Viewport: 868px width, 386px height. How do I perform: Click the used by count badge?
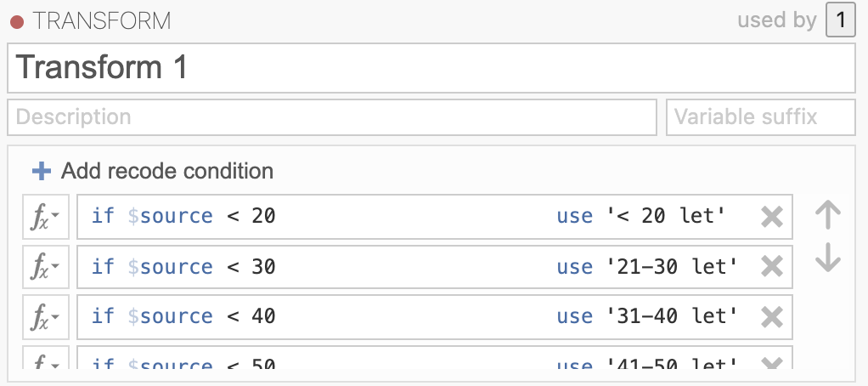point(840,20)
